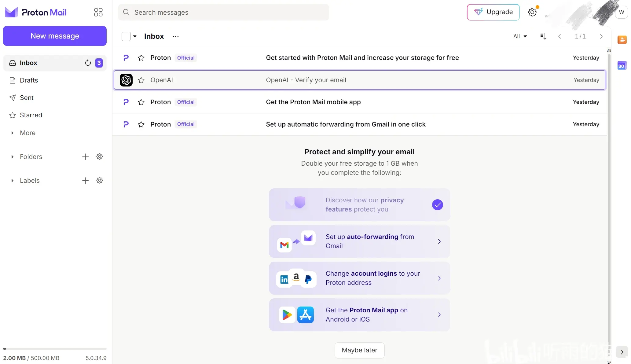Viewport: 631px width, 364px height.
Task: Open the auto-forwarding from Gmail card
Action: pyautogui.click(x=359, y=241)
